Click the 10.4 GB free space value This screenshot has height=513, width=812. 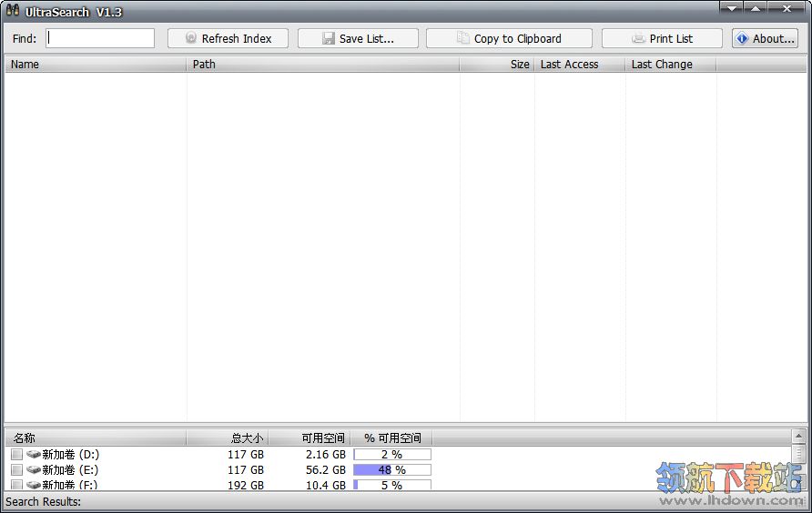coord(325,485)
